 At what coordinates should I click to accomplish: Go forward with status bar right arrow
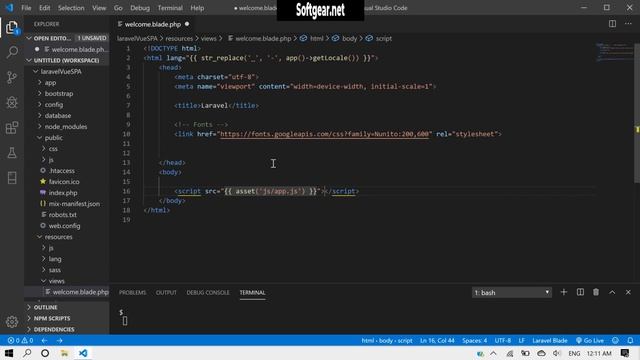tap(60, 340)
